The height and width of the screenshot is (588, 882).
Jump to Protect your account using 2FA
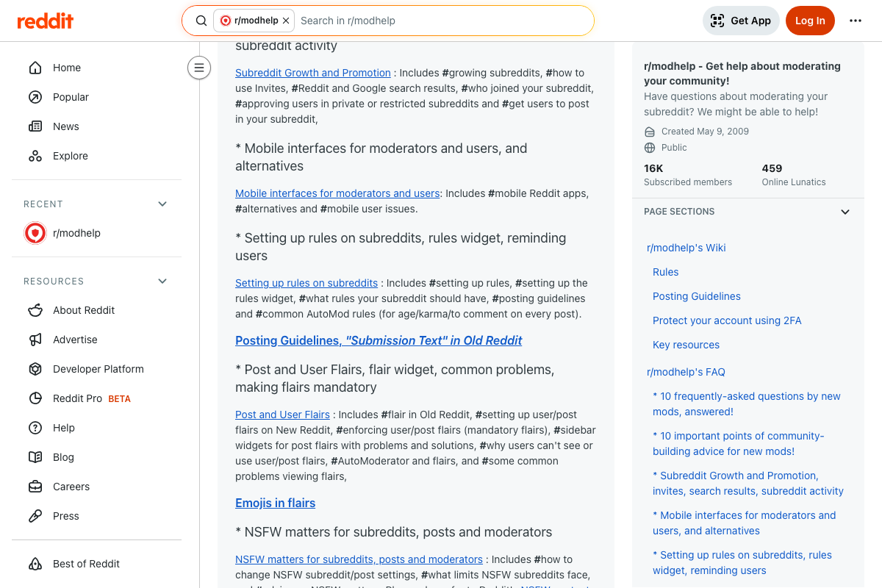click(727, 320)
